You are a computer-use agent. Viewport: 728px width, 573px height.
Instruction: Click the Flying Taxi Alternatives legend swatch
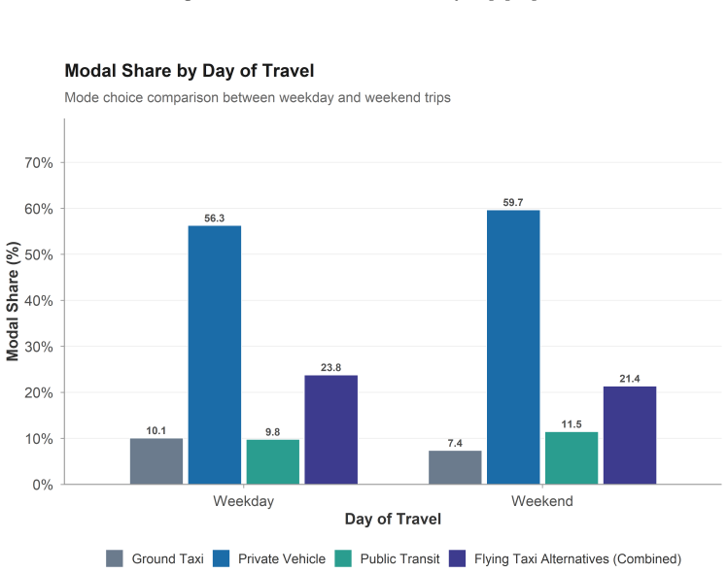(458, 558)
